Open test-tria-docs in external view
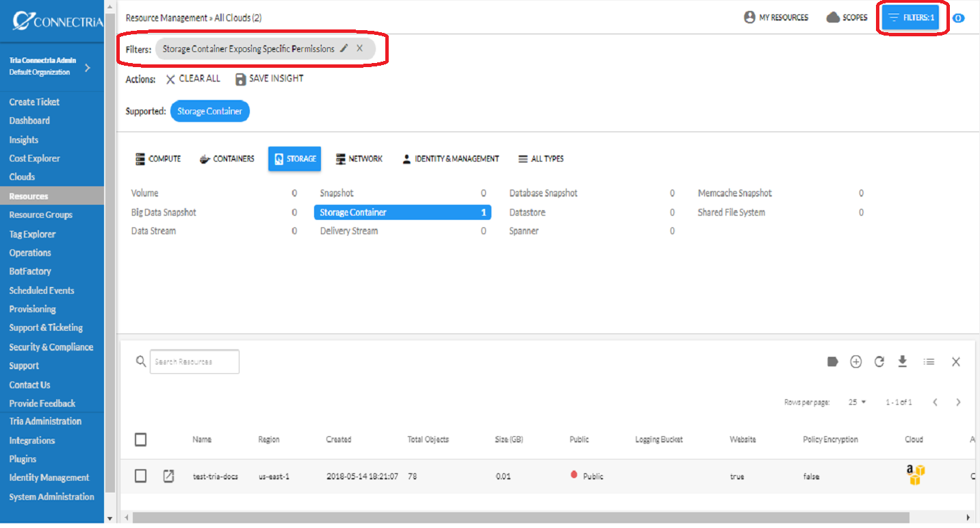 click(168, 476)
